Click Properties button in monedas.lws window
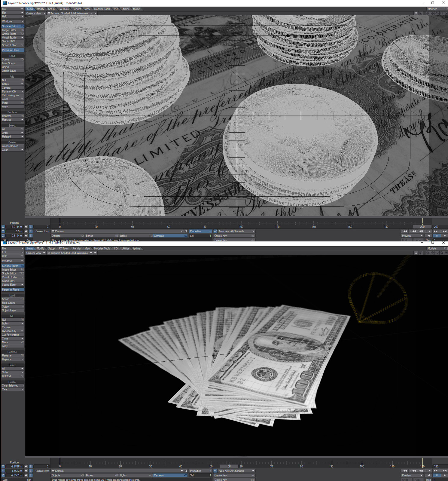Screen dimensions: 448x481 coord(200,231)
